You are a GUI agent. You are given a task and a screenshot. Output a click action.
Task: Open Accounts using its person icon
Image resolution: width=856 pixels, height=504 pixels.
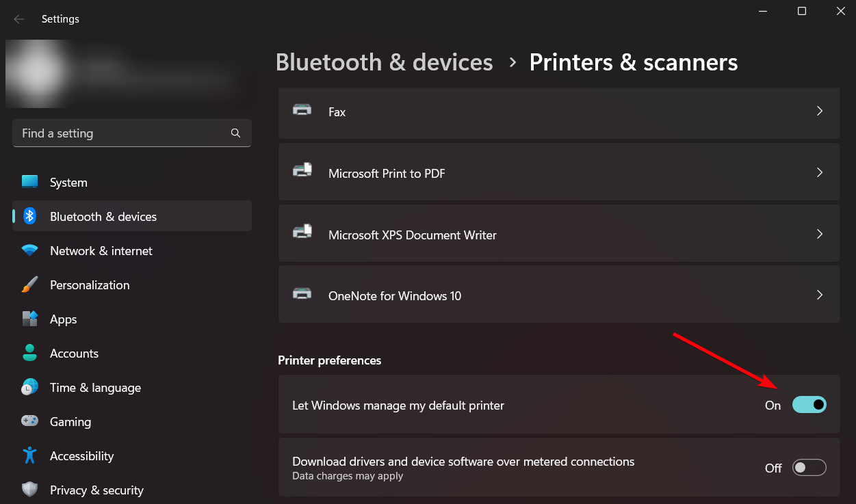coord(30,353)
